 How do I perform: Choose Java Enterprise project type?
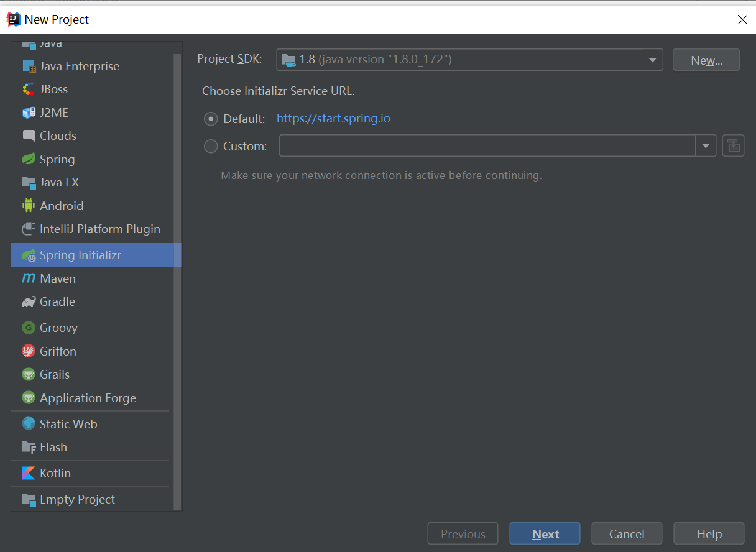click(x=91, y=66)
